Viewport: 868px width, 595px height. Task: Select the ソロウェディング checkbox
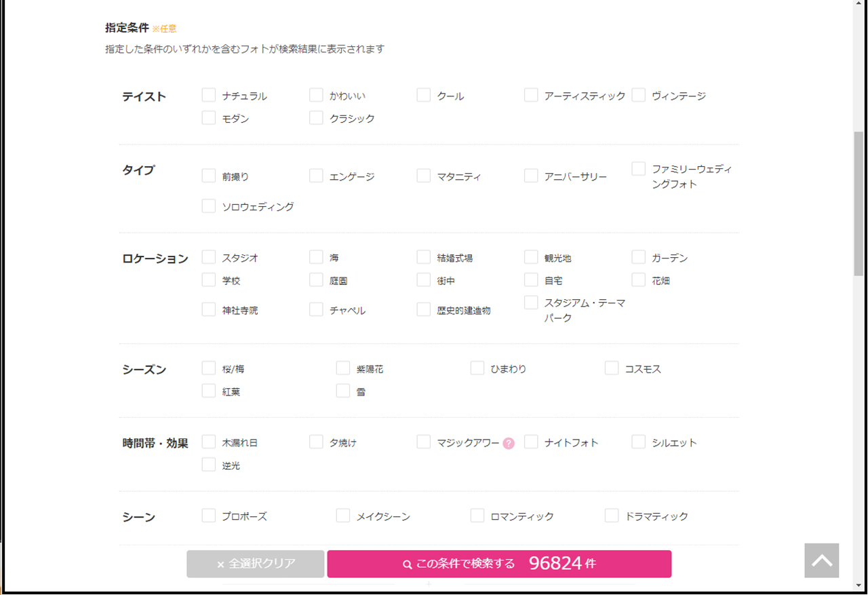[209, 206]
